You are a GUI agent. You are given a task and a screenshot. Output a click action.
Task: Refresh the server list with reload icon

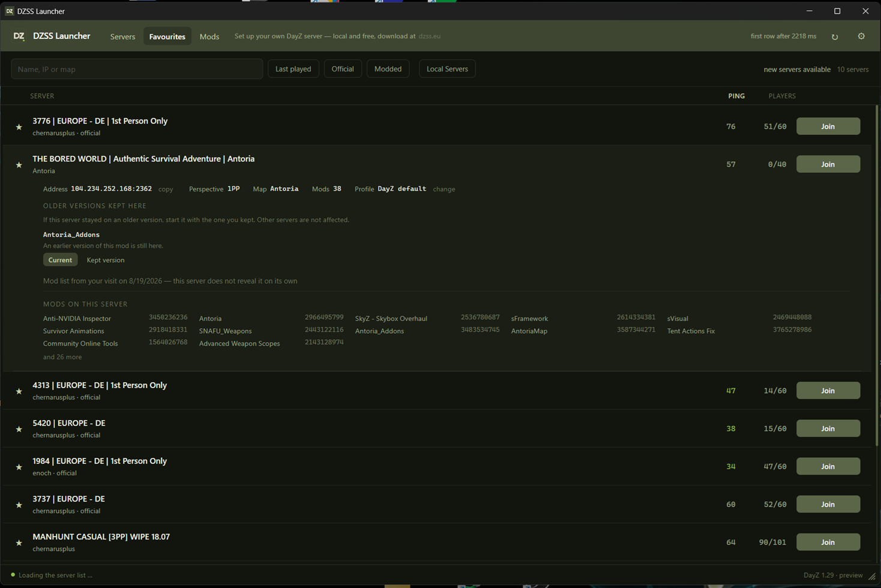[835, 37]
